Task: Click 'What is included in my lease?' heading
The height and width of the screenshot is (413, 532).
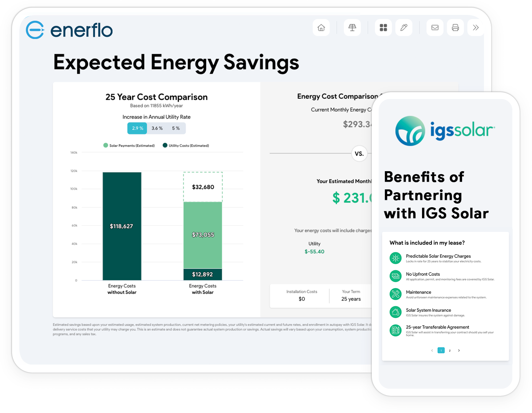Action: pos(427,243)
